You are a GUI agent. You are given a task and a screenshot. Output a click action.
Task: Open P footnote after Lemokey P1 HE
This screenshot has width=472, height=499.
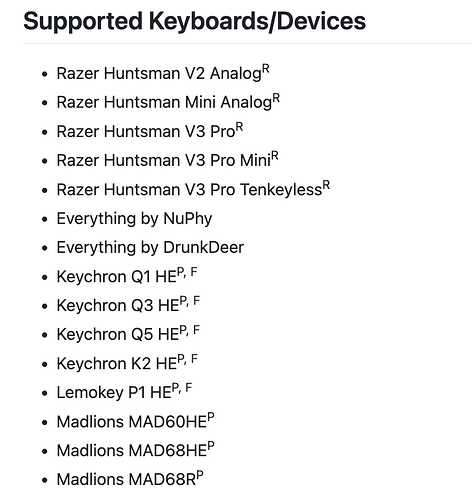click(175, 389)
